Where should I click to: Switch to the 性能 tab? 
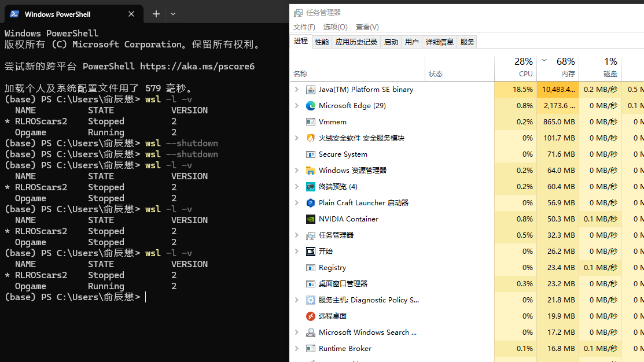pyautogui.click(x=322, y=42)
